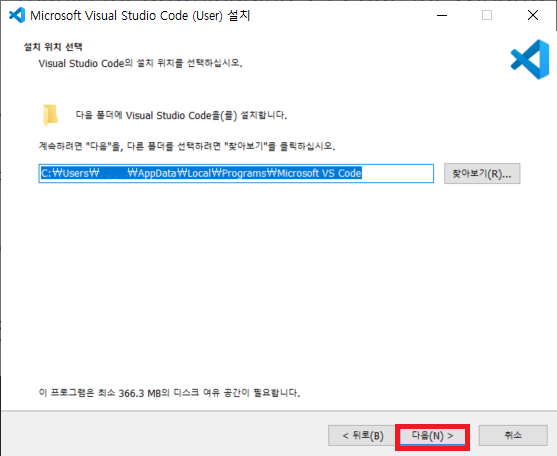Click the 'Microsoft Visual Studio Code (User) 설치' title
Viewport: 557px width, 456px height.
point(140,16)
